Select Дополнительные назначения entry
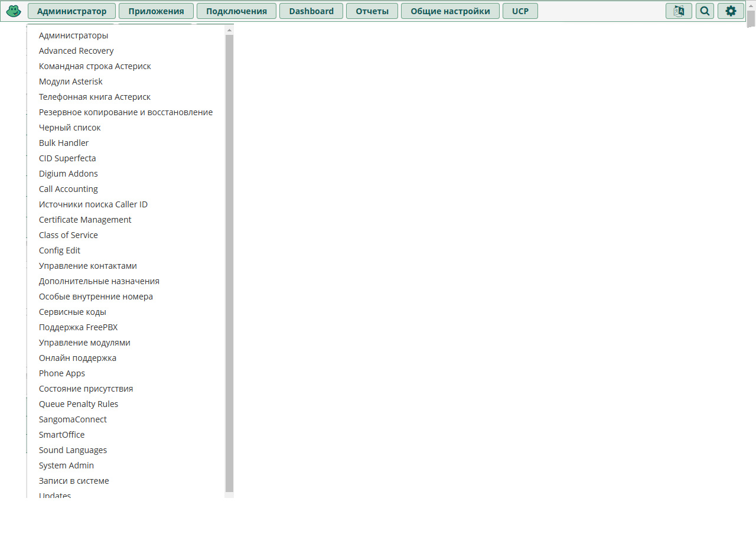Image resolution: width=756 pixels, height=534 pixels. [99, 281]
